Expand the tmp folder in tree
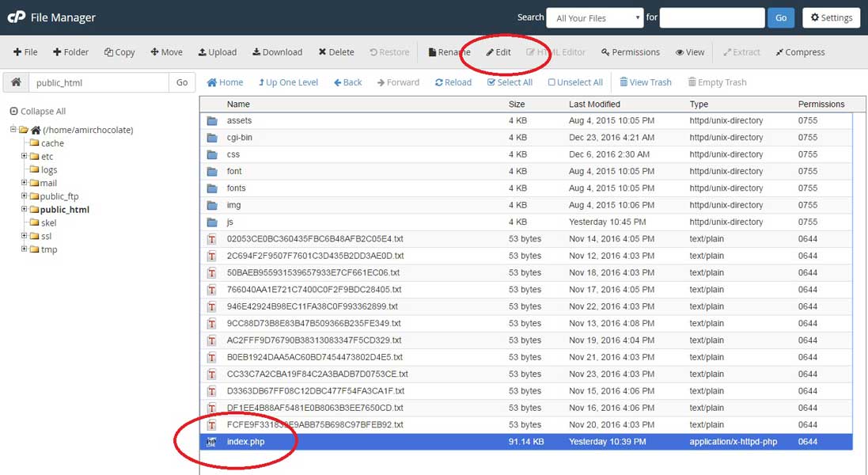The image size is (868, 475). [x=24, y=249]
